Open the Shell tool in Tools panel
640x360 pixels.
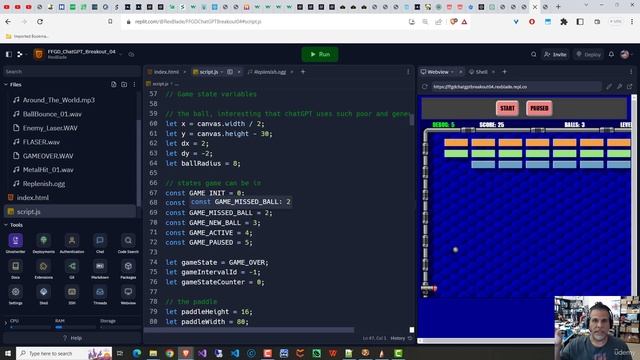point(44,295)
